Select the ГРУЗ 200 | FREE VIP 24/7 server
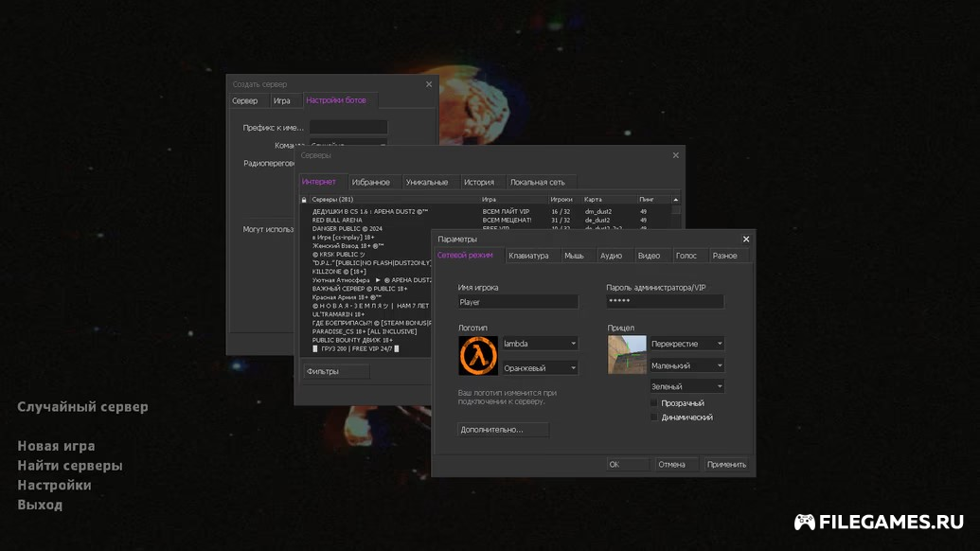 click(x=356, y=348)
